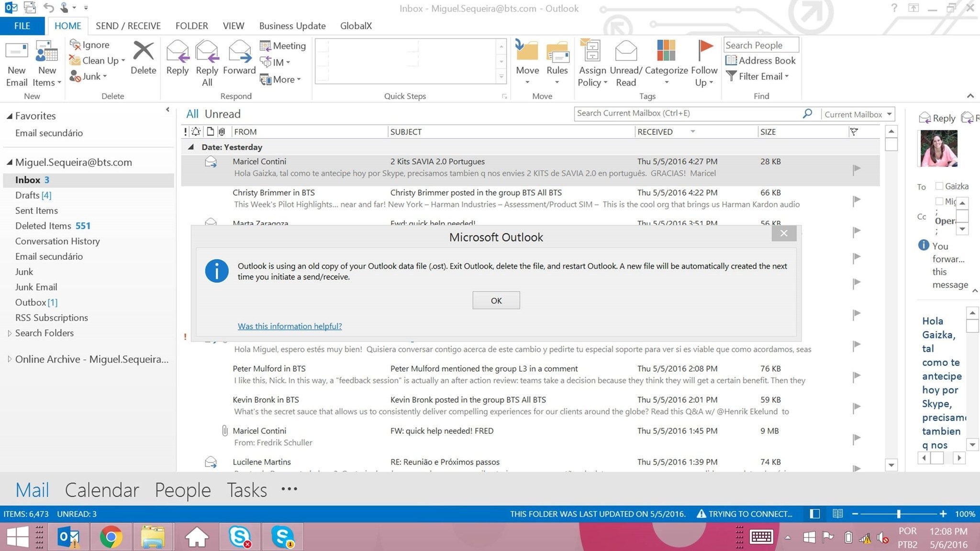The height and width of the screenshot is (551, 980).
Task: Click Reply in the reading pane
Action: click(x=937, y=118)
